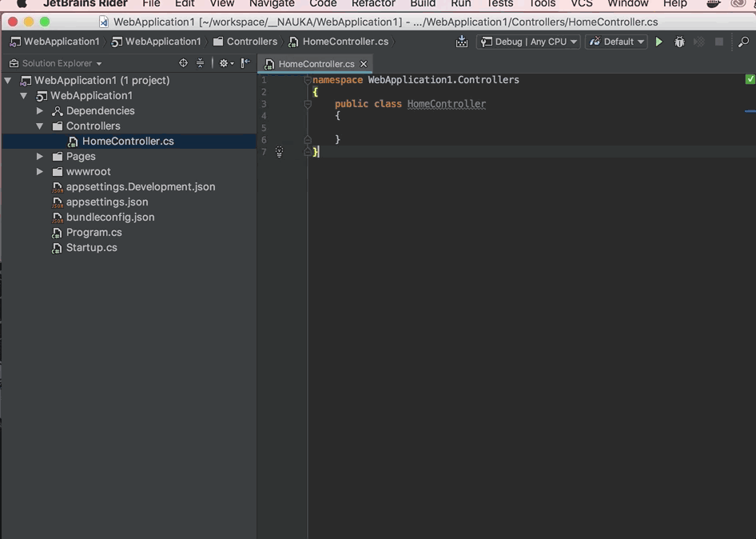Start debugging with the bug icon
The image size is (756, 539).
point(679,42)
